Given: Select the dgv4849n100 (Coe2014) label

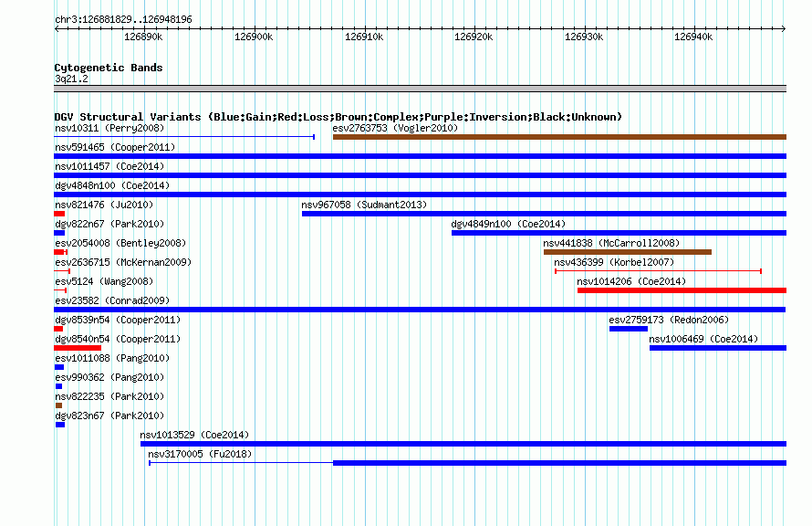Looking at the screenshot, I should point(508,224).
